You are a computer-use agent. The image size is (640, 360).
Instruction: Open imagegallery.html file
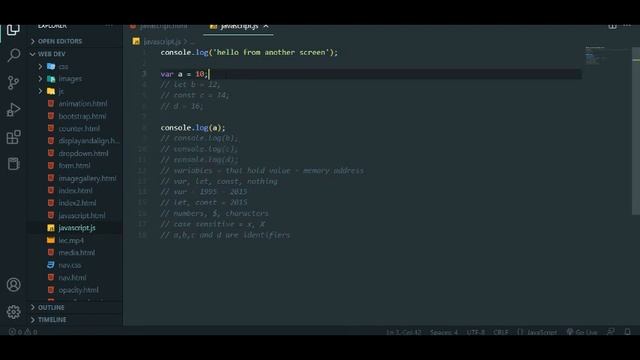coord(87,178)
